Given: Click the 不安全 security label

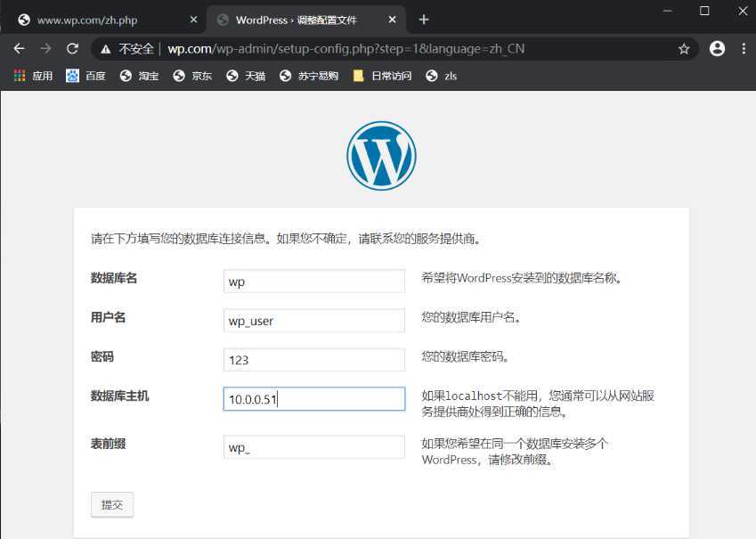Looking at the screenshot, I should tap(136, 49).
